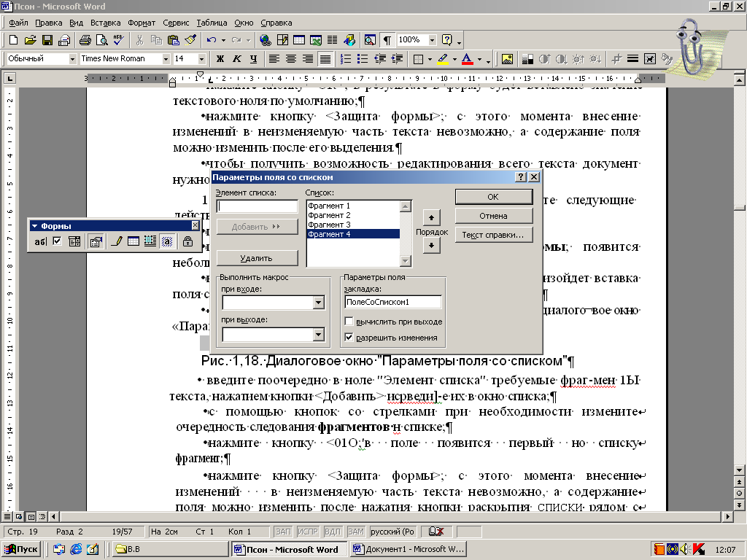Insert a picture from the Picture toolbar
This screenshot has height=560, width=747.
pos(508,59)
